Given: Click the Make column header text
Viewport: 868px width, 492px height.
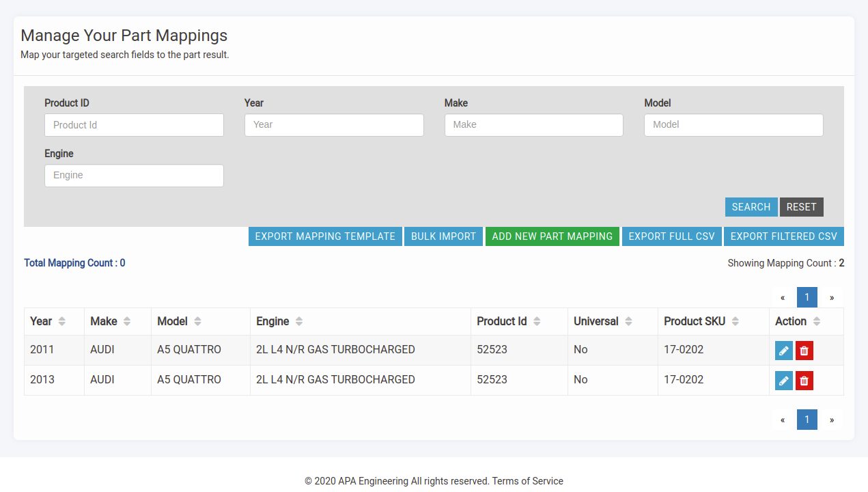Looking at the screenshot, I should pyautogui.click(x=104, y=321).
